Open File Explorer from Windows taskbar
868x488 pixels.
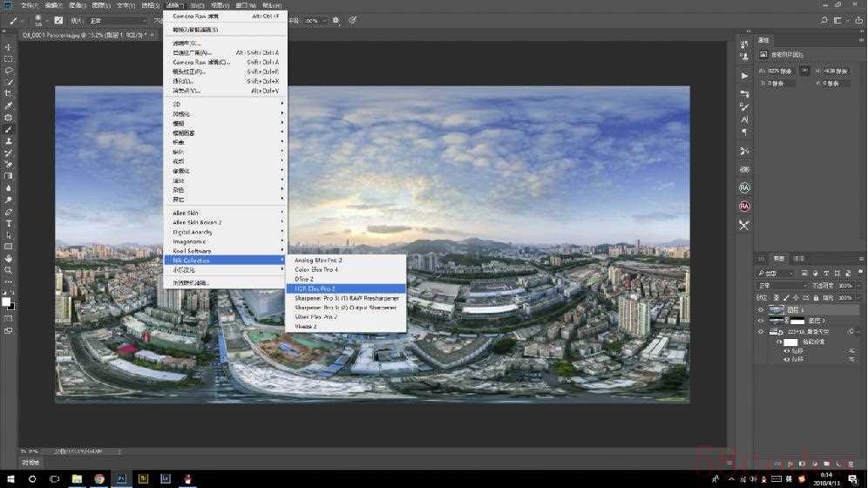[77, 478]
